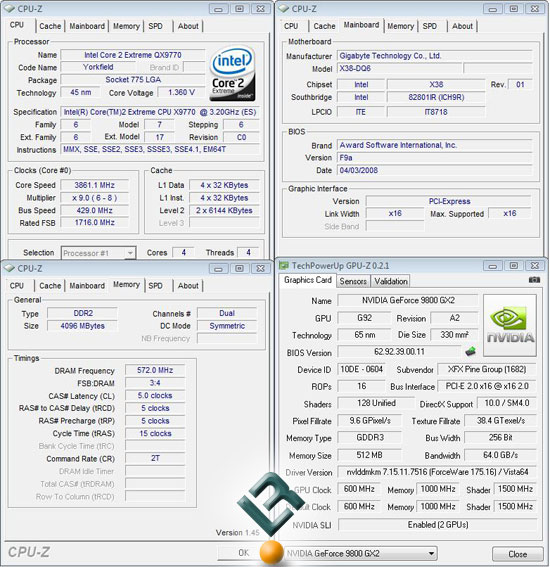The image size is (550, 567).
Task: Click the Level 2 cache value 2 x 6144 KBytes
Action: coord(224,210)
